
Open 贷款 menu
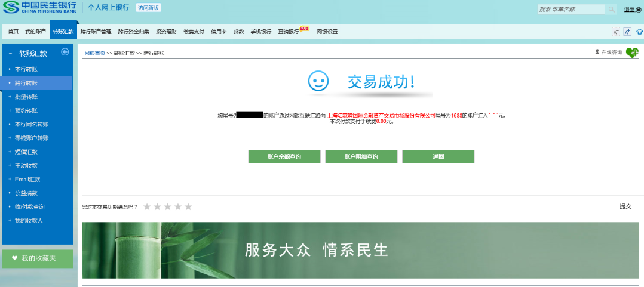pos(238,32)
